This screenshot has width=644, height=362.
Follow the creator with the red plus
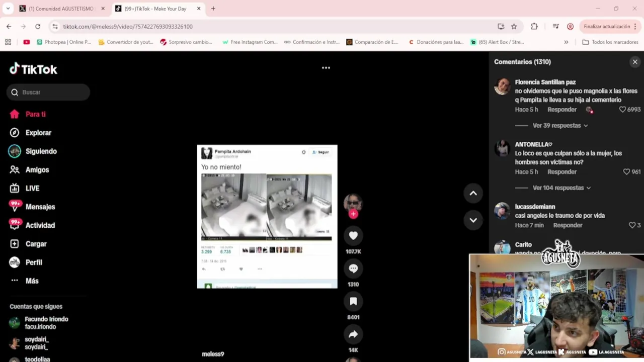pyautogui.click(x=353, y=214)
